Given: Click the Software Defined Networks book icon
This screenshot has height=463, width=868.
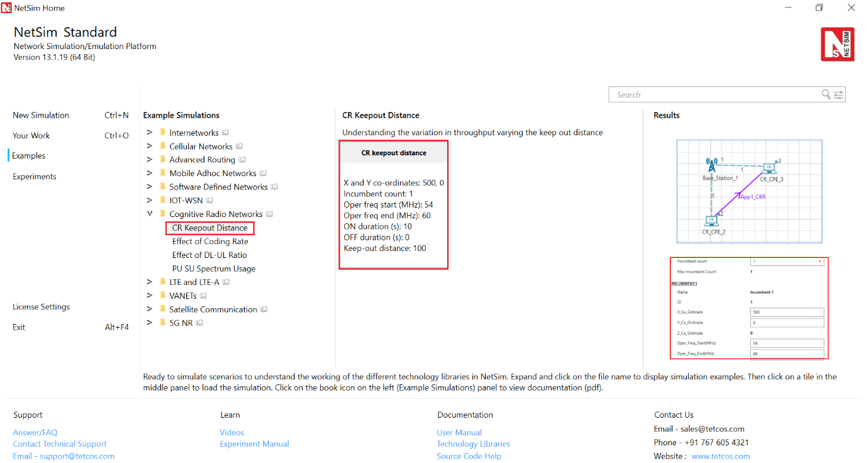Looking at the screenshot, I should click(x=275, y=187).
